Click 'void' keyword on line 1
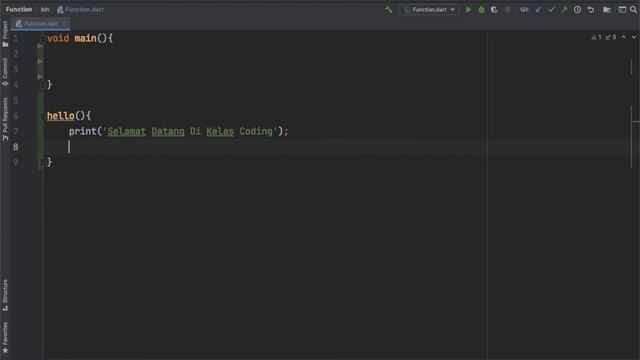 (x=58, y=38)
